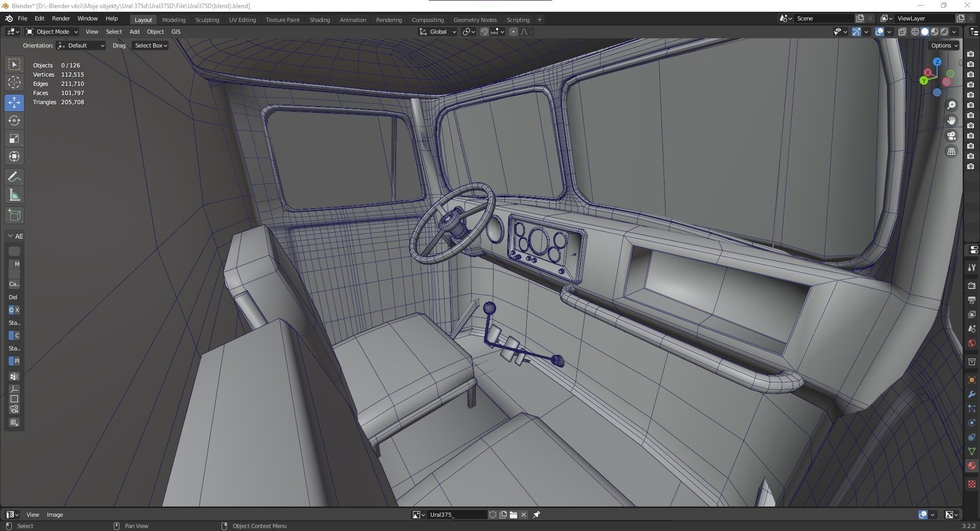The height and width of the screenshot is (531, 980).
Task: Click the View menu in image editor
Action: coord(33,515)
